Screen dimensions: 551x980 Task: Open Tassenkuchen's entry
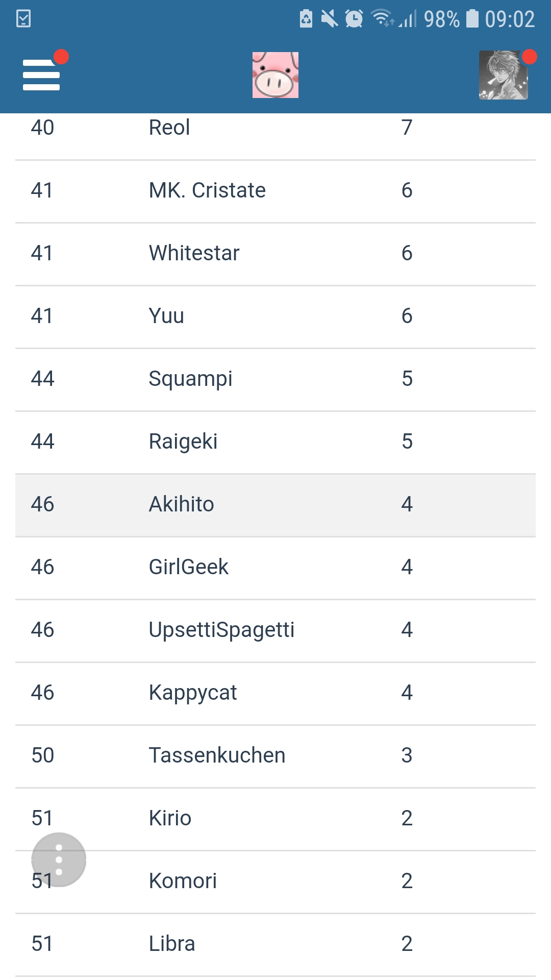pyautogui.click(x=275, y=756)
